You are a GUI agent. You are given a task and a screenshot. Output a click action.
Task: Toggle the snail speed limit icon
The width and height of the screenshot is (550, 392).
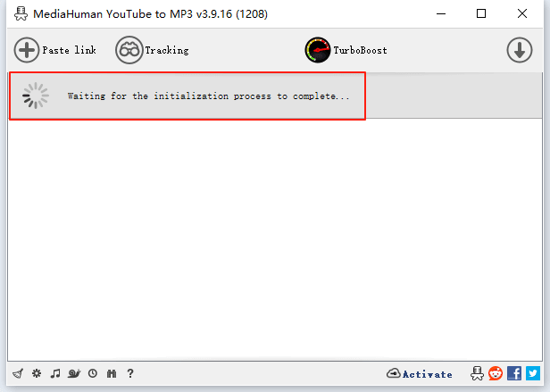(74, 374)
